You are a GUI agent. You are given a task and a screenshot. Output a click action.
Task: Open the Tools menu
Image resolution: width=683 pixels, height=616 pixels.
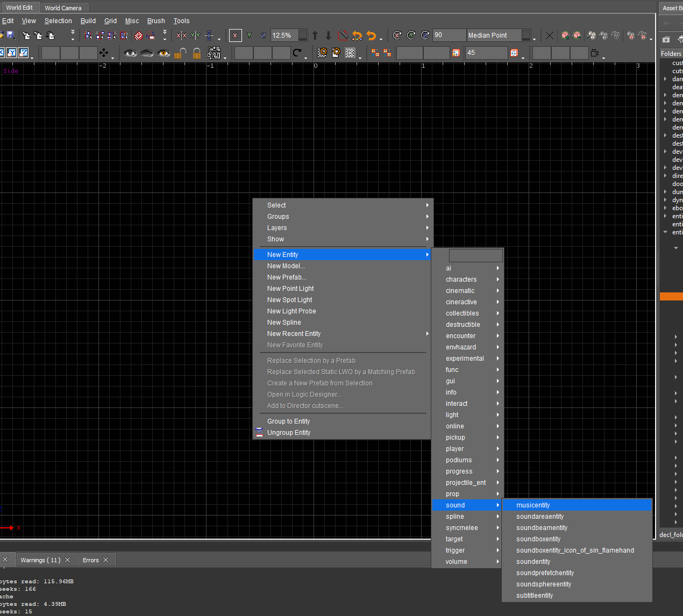[181, 21]
